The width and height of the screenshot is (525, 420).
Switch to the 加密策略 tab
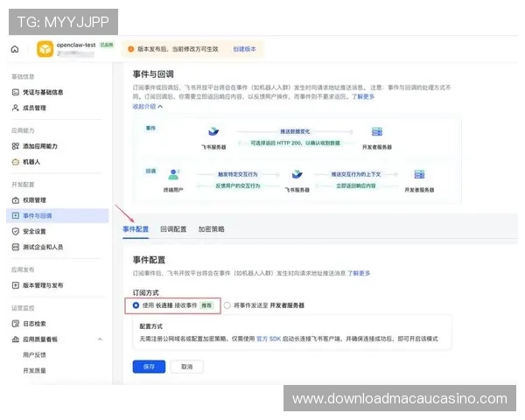pyautogui.click(x=211, y=229)
